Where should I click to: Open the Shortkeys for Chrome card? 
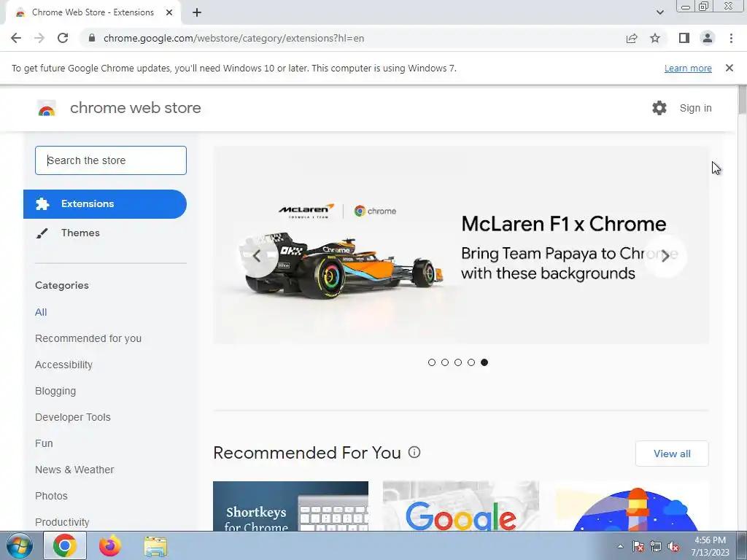[x=290, y=506]
